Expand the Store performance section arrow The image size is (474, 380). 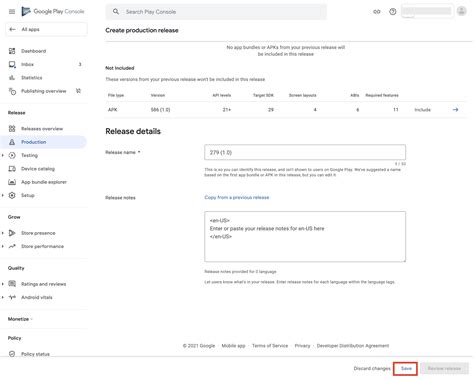(3, 246)
